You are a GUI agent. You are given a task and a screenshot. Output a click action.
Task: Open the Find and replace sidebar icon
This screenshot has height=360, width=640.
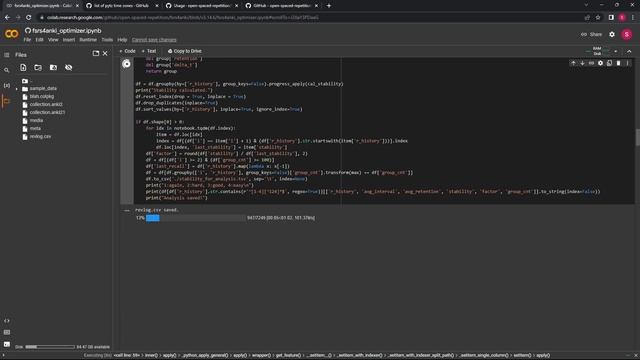click(7, 70)
